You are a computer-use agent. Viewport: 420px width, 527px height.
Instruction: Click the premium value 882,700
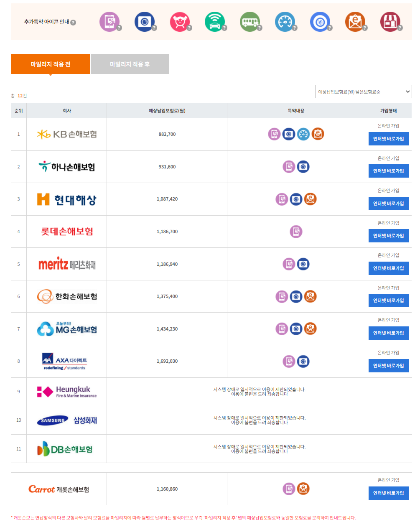167,134
